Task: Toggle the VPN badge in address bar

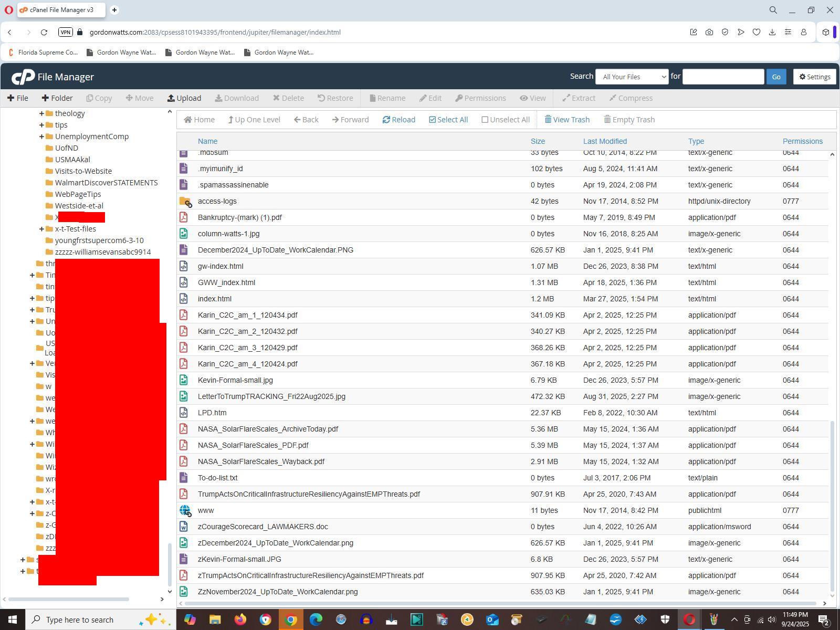Action: coord(65,32)
